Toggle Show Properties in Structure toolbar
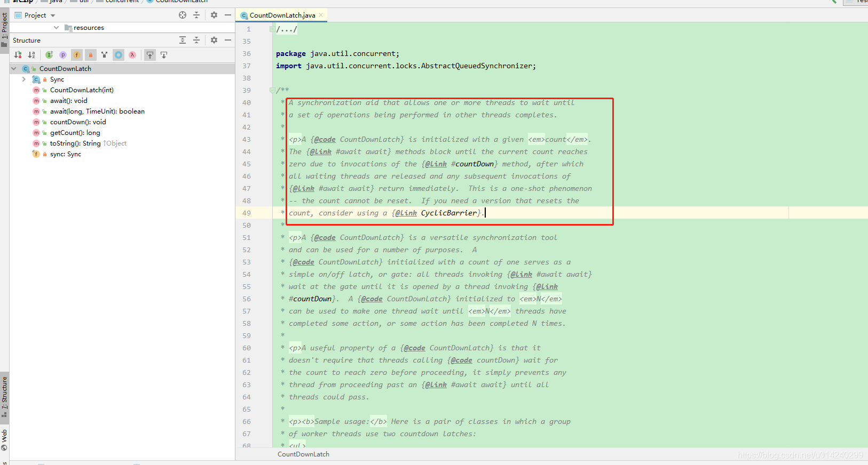 point(63,55)
